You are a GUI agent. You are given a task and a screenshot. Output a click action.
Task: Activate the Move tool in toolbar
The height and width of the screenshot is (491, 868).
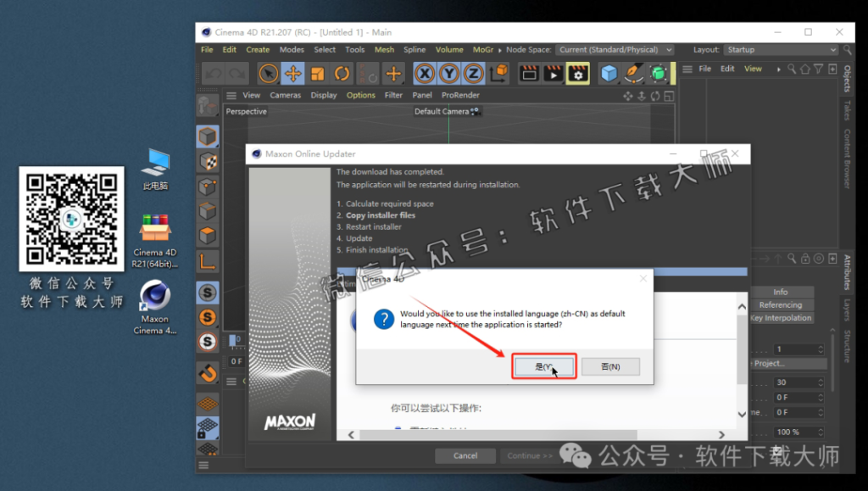tap(292, 74)
